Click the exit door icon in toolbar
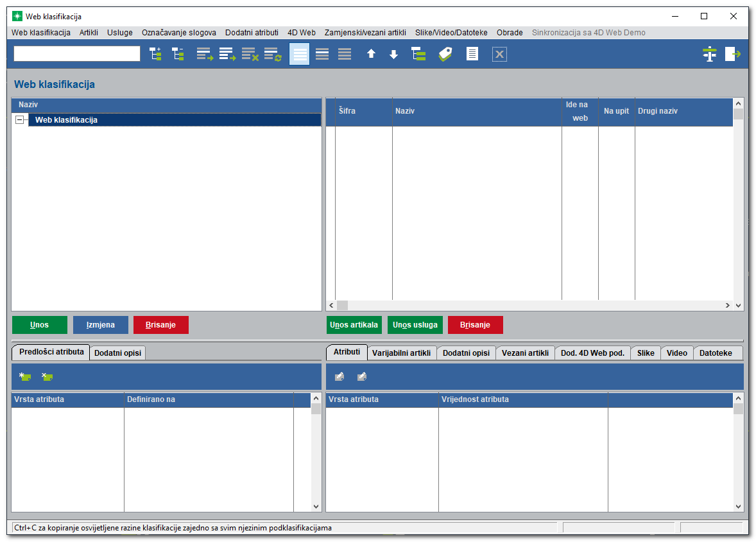756x542 pixels. click(x=732, y=55)
